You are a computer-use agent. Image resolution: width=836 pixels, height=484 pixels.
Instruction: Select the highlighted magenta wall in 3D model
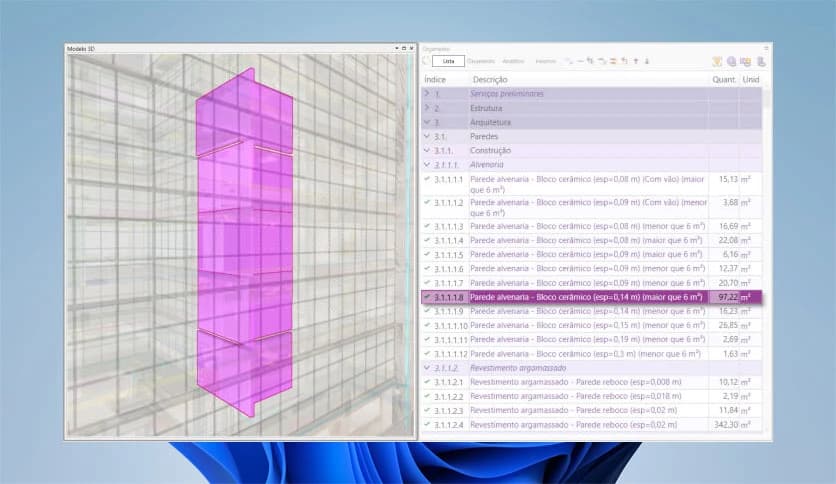244,240
